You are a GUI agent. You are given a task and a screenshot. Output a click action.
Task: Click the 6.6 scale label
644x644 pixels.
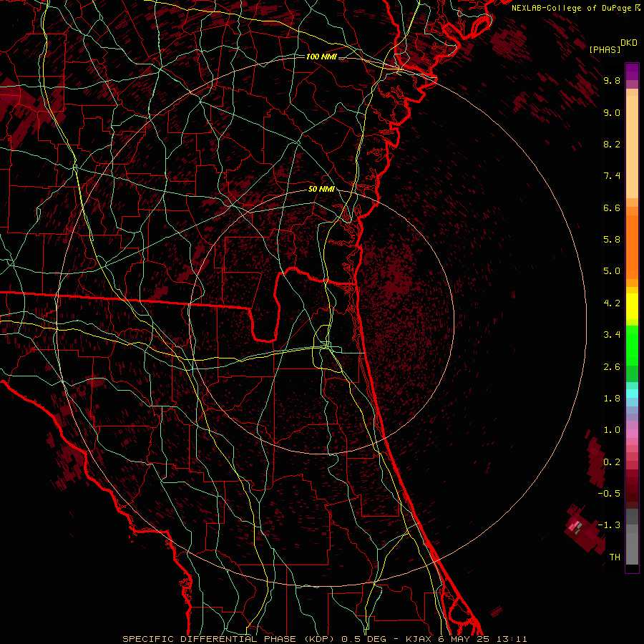click(x=612, y=208)
